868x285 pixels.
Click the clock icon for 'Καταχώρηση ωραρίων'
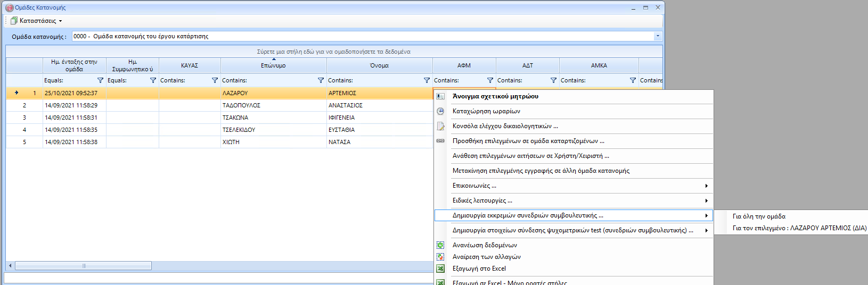(x=440, y=111)
